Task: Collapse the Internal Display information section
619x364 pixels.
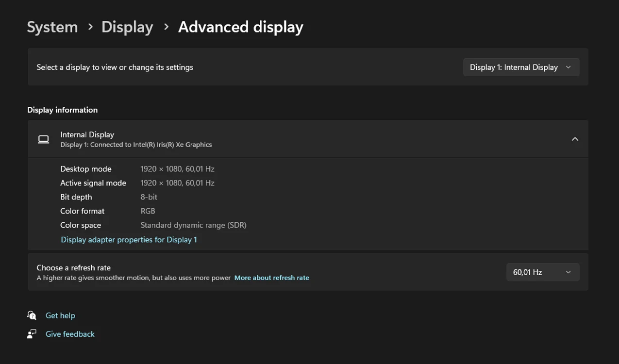Action: 575,139
